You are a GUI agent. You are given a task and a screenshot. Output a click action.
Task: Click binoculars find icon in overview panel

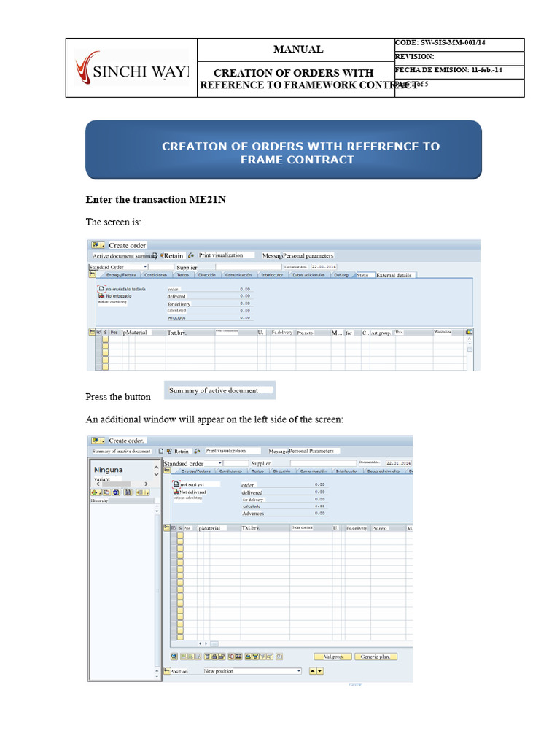click(x=128, y=492)
